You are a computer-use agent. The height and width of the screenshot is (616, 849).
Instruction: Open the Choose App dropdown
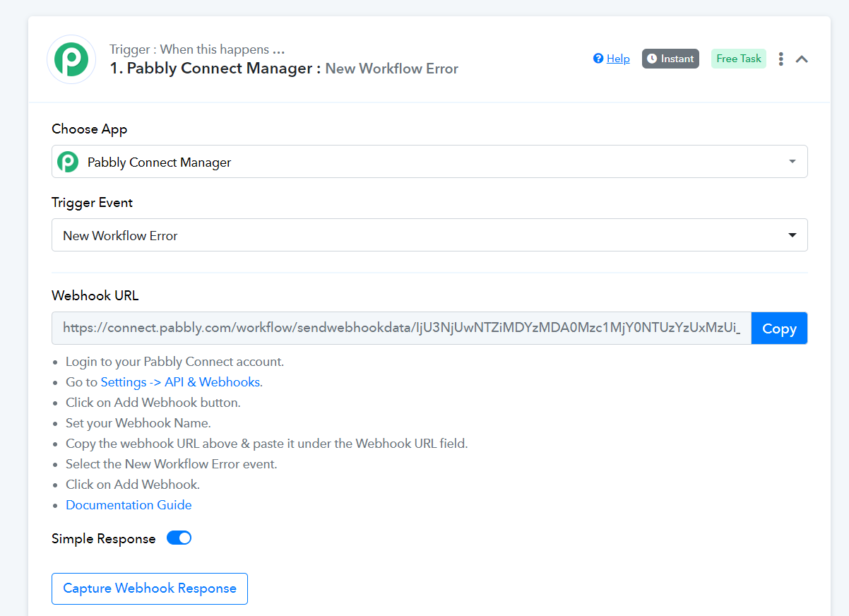pos(429,162)
